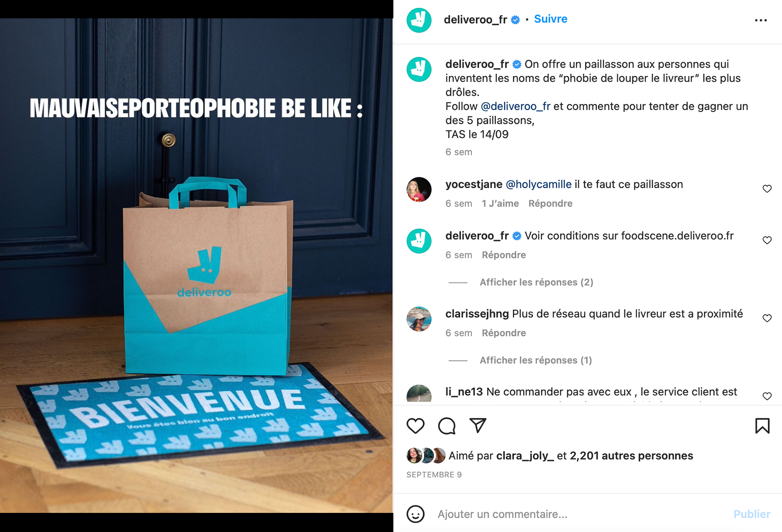The height and width of the screenshot is (532, 782).
Task: Open the emoji picker smiley icon
Action: pos(415,514)
